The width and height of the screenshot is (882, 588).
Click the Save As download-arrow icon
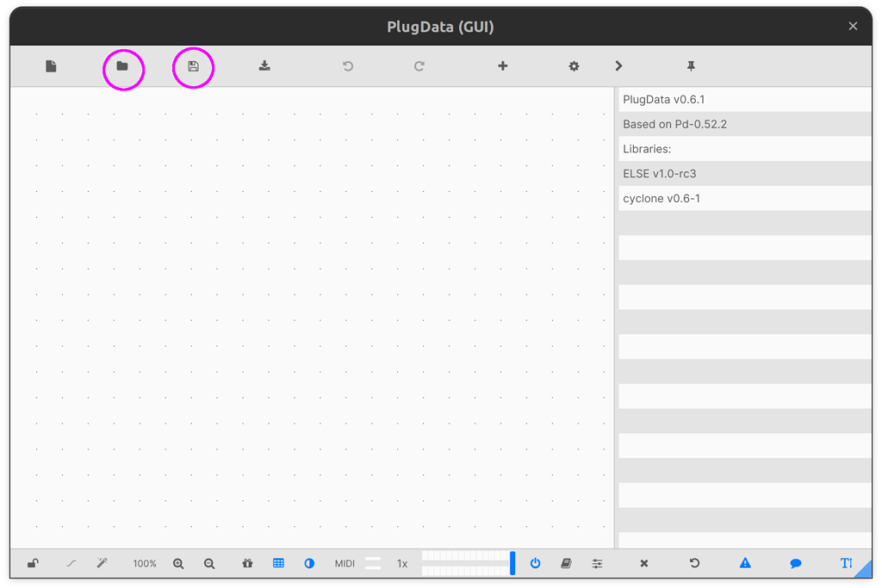coord(264,66)
